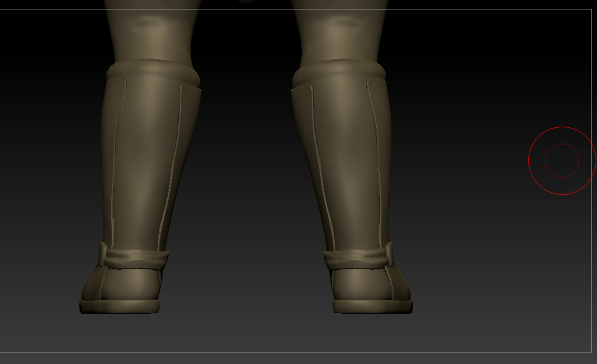Click the back of the left knee

[x=150, y=25]
